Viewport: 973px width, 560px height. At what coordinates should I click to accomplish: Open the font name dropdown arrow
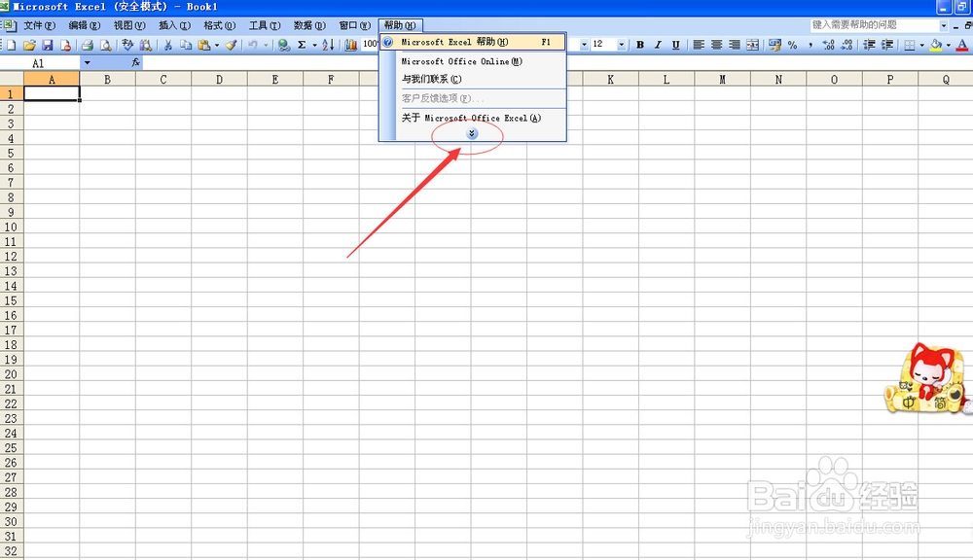(x=584, y=45)
